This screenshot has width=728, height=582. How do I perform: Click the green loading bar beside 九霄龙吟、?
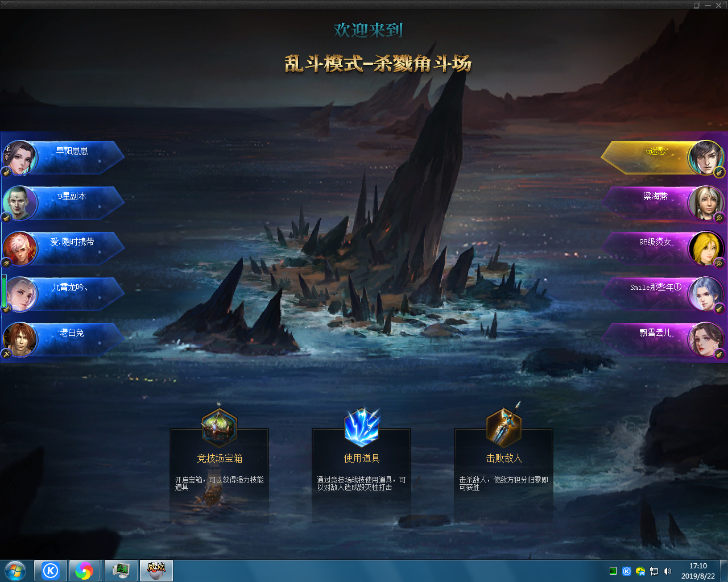click(4, 291)
